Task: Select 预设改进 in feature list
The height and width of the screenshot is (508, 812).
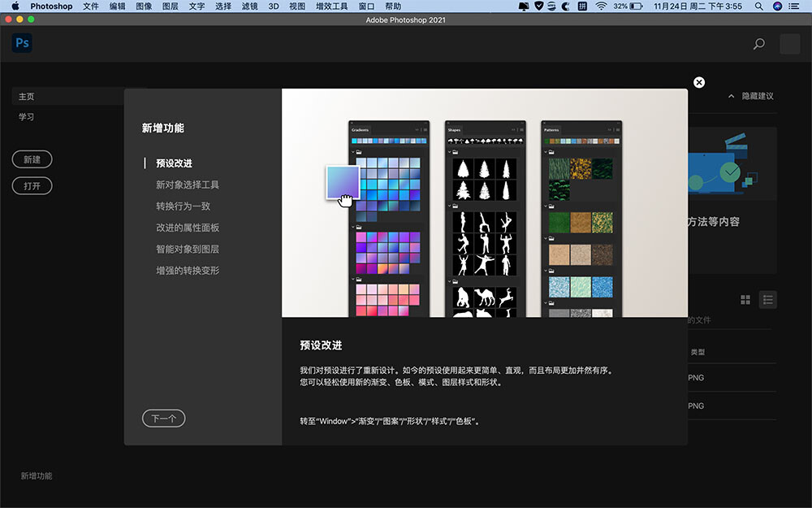Action: (174, 163)
